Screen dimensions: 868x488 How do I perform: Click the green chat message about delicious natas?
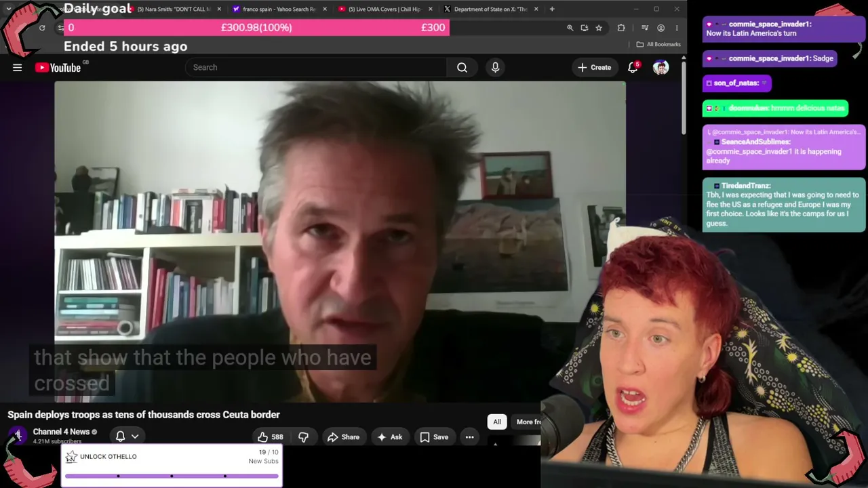pos(776,108)
